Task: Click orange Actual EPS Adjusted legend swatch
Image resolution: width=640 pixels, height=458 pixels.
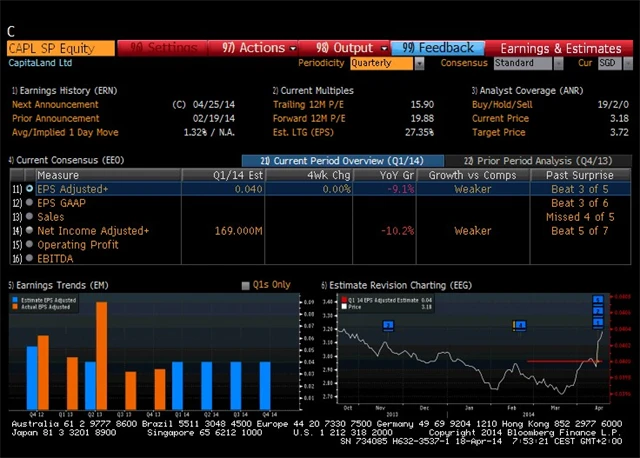Action: point(16,307)
